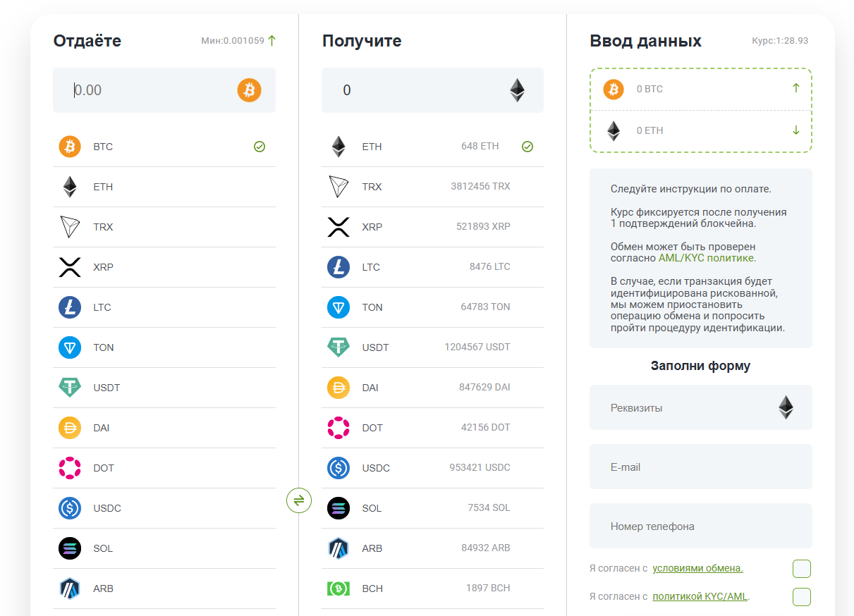Click the down arrow in the 0 ETH summary row
The height and width of the screenshot is (616, 854).
796,130
